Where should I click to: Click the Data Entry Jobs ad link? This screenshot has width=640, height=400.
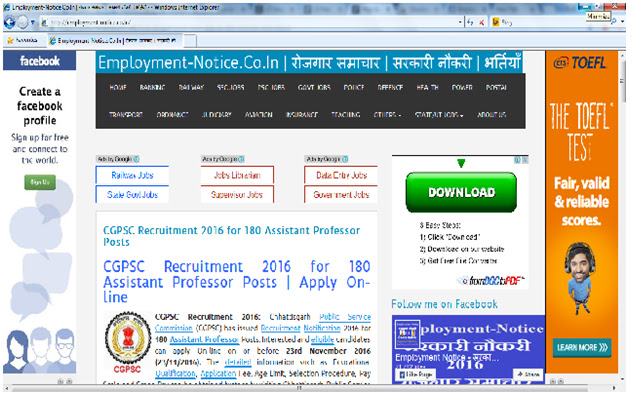[x=341, y=176]
